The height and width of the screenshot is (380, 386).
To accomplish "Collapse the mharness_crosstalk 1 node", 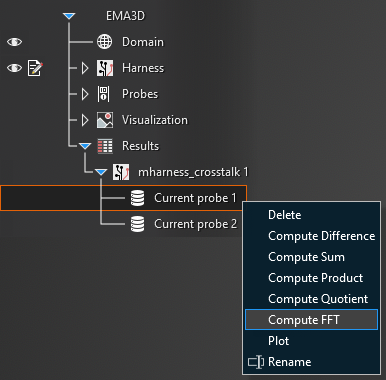I will click(x=101, y=172).
